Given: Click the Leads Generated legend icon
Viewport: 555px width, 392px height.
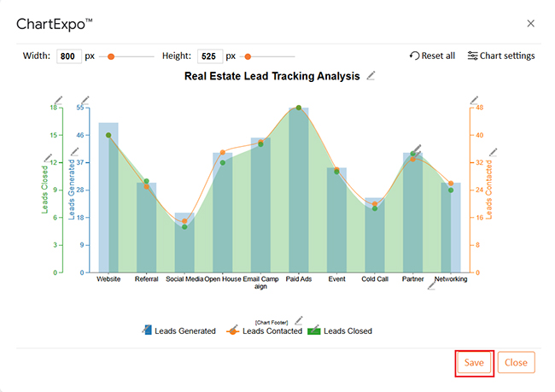Looking at the screenshot, I should point(148,331).
